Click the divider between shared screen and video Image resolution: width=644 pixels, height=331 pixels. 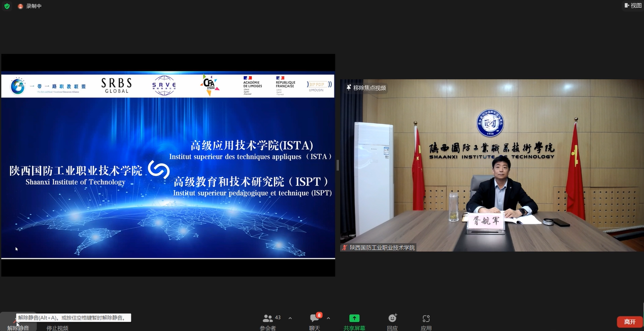(x=337, y=165)
